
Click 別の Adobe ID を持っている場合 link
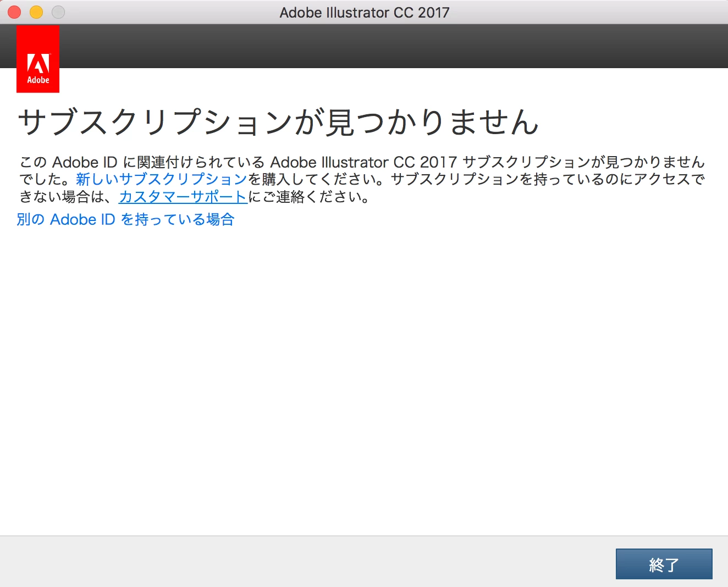point(126,219)
